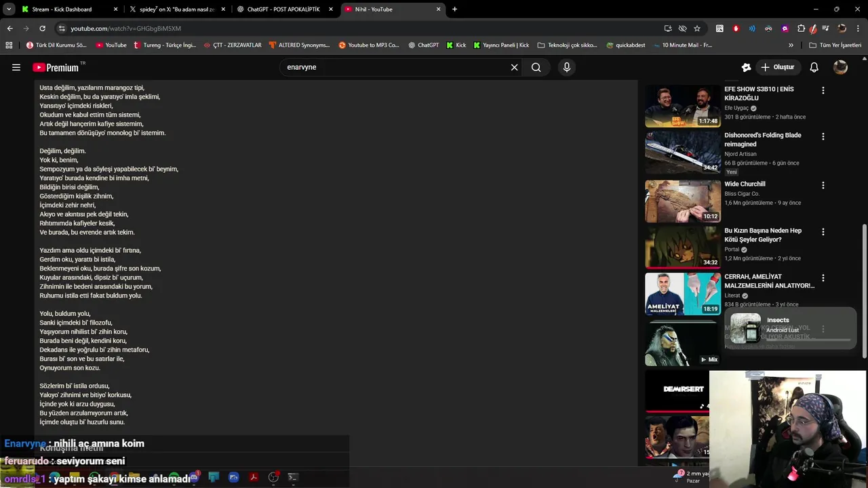Image resolution: width=868 pixels, height=488 pixels.
Task: Open tab search dropdown in Chrome
Action: pos(9,9)
